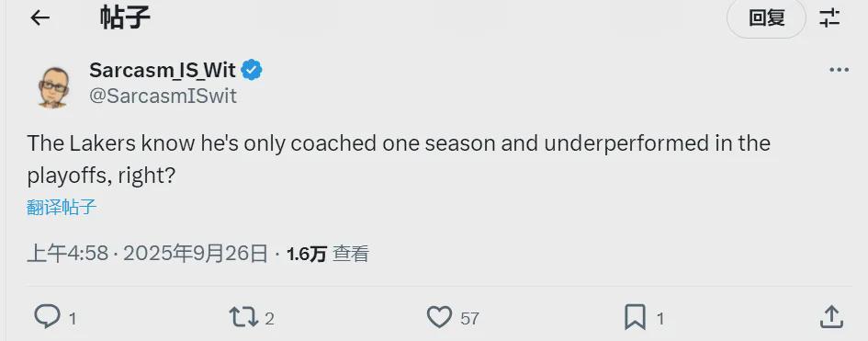Click the reply speech bubble icon
This screenshot has height=341, width=868.
tap(47, 317)
